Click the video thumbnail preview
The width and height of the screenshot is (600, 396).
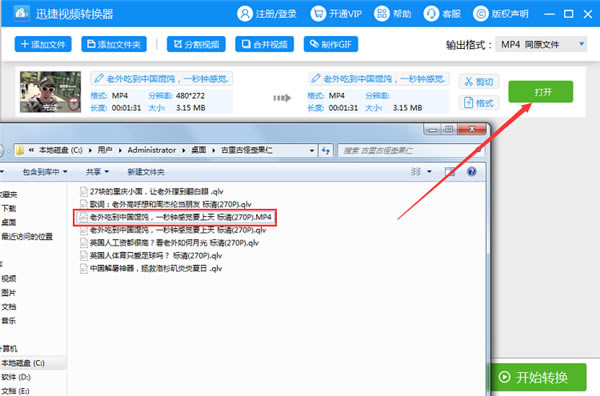(x=51, y=92)
